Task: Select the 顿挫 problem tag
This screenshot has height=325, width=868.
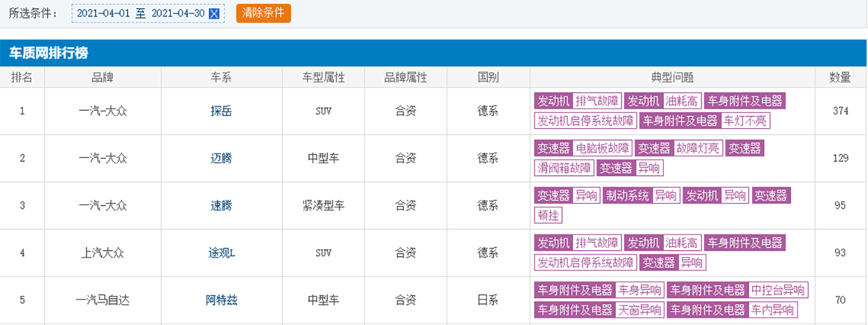Action: point(548,215)
